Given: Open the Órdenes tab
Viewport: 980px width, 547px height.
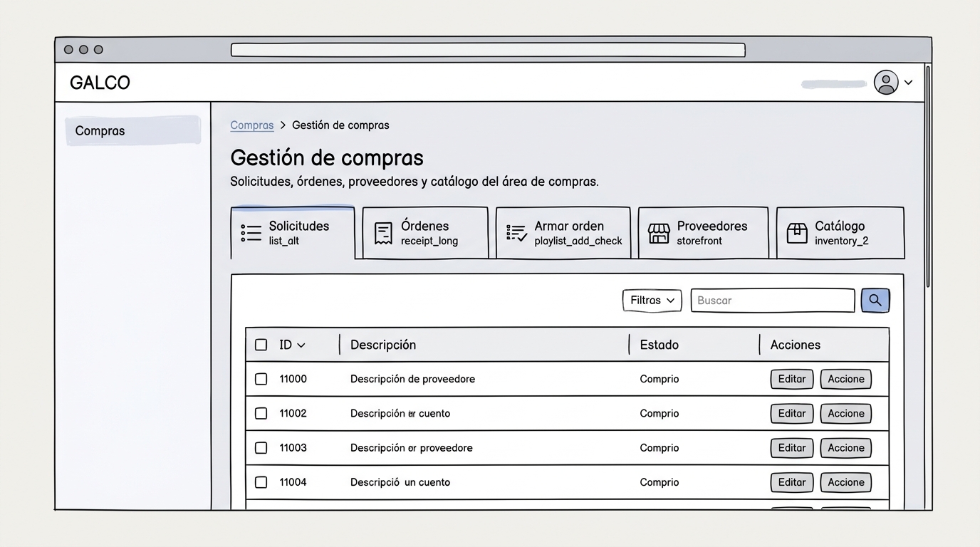Looking at the screenshot, I should point(425,233).
